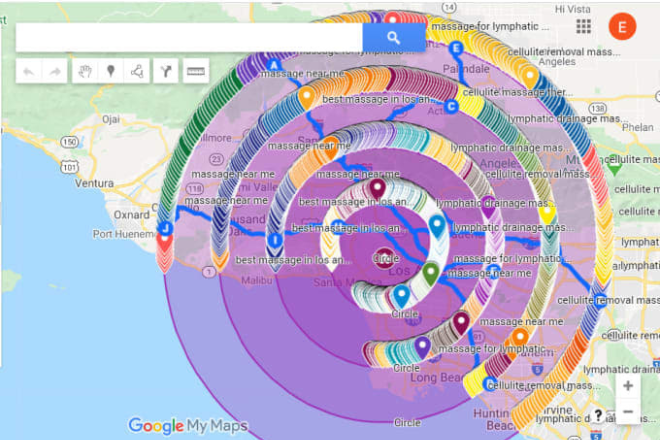Screen dimensions: 660x440
Task: Click the 'cellulite massage ther...' label
Action: (517, 92)
